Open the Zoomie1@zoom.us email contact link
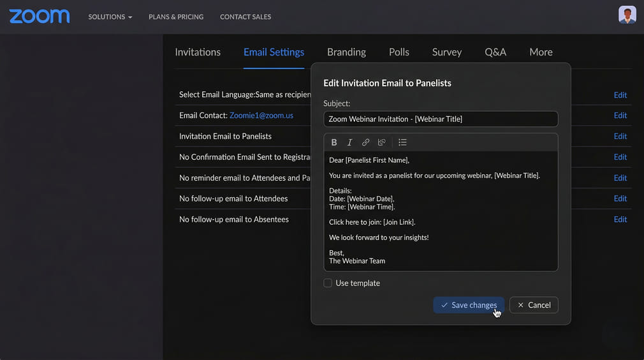The width and height of the screenshot is (644, 360). point(261,116)
